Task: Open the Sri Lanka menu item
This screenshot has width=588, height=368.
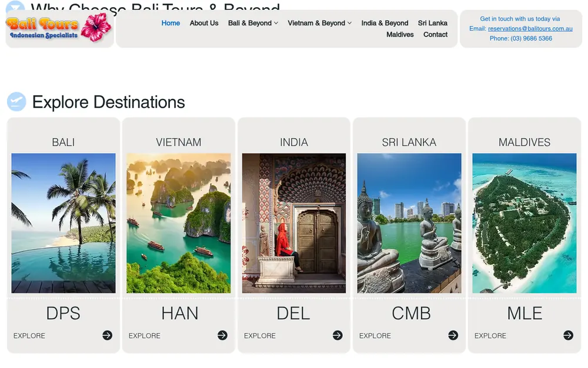Action: (433, 23)
